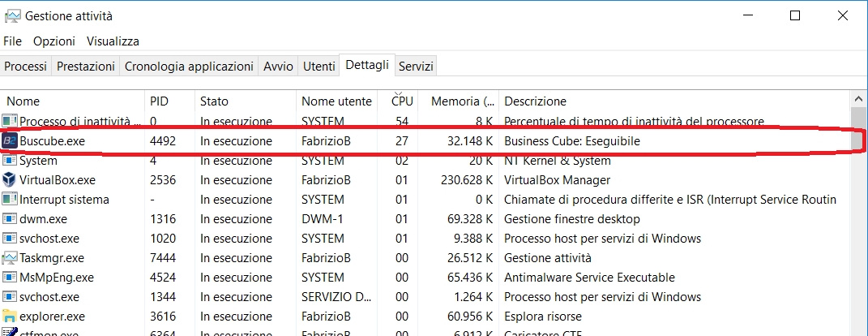Screen dimensions: 868x336
Task: Click the Interrupt sistema process icon
Action: point(11,200)
